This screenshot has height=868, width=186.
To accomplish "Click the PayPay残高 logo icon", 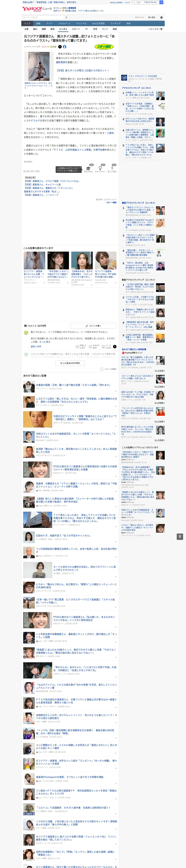I will pyautogui.click(x=123, y=353).
